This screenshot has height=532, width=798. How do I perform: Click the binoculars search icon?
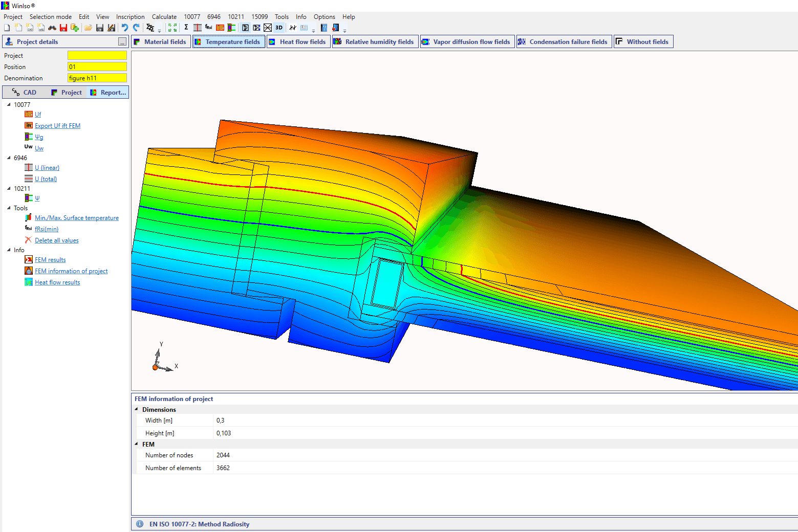(x=52, y=28)
